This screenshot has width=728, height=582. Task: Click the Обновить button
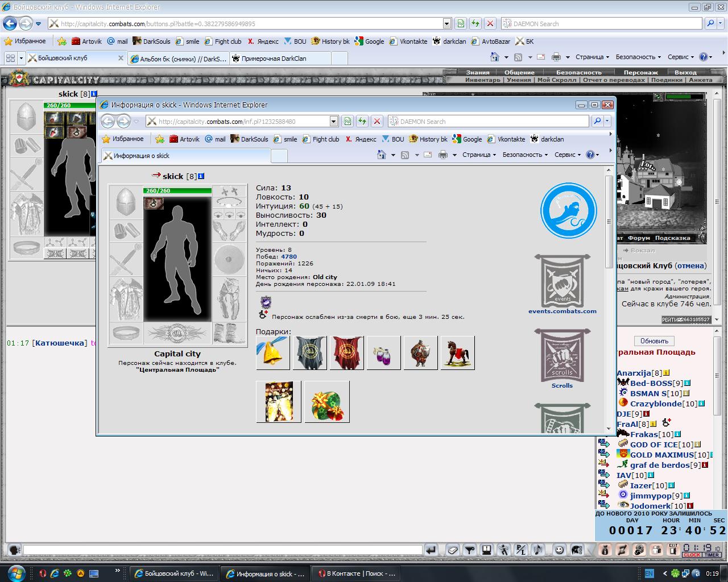[654, 341]
